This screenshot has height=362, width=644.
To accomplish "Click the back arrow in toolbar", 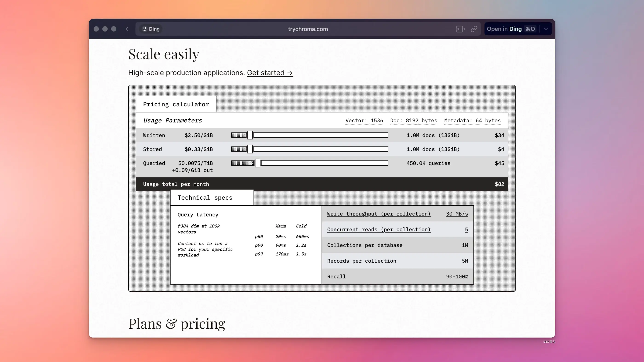I will point(127,29).
